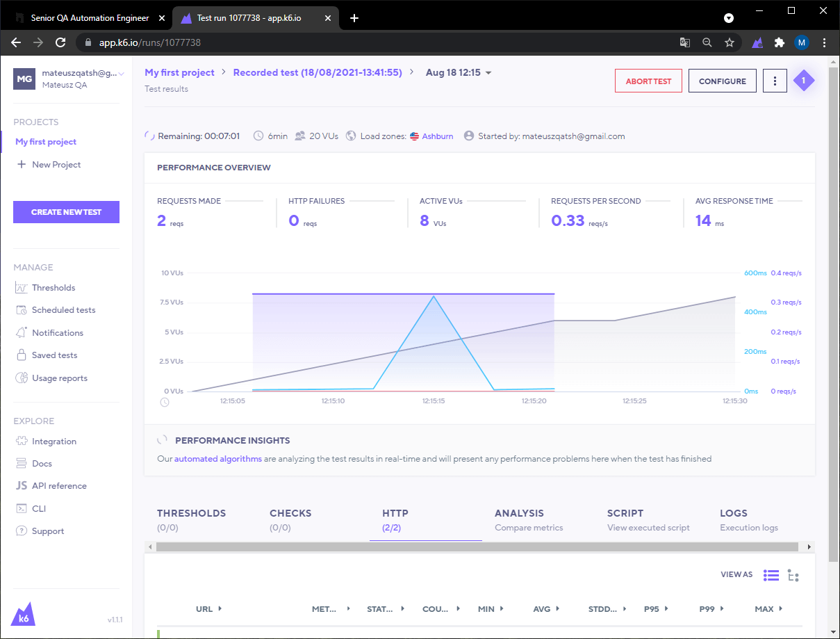Click translate page icon
The width and height of the screenshot is (840, 639).
(685, 42)
